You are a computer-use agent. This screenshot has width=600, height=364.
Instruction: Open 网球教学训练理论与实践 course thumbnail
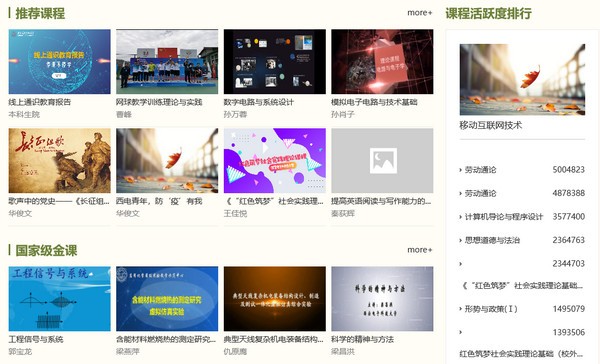167,62
